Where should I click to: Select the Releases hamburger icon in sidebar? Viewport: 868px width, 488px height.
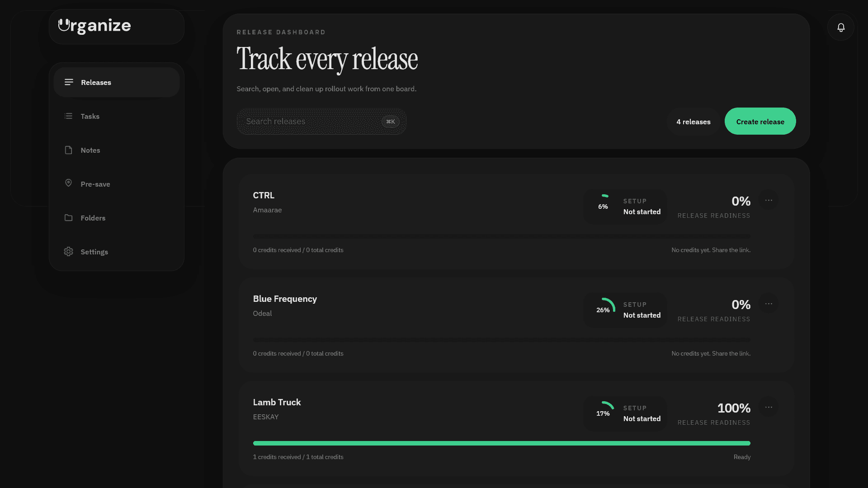[69, 82]
